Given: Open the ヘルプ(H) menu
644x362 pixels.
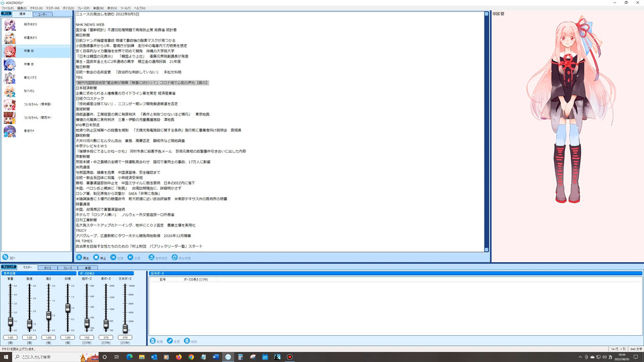Looking at the screenshot, I should (x=140, y=8).
